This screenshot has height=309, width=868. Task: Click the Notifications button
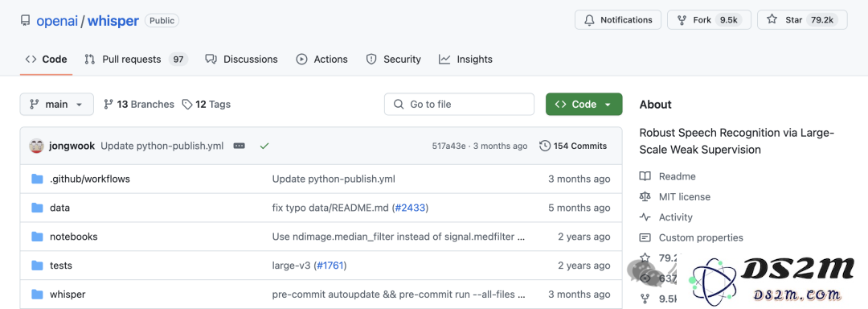pyautogui.click(x=618, y=20)
